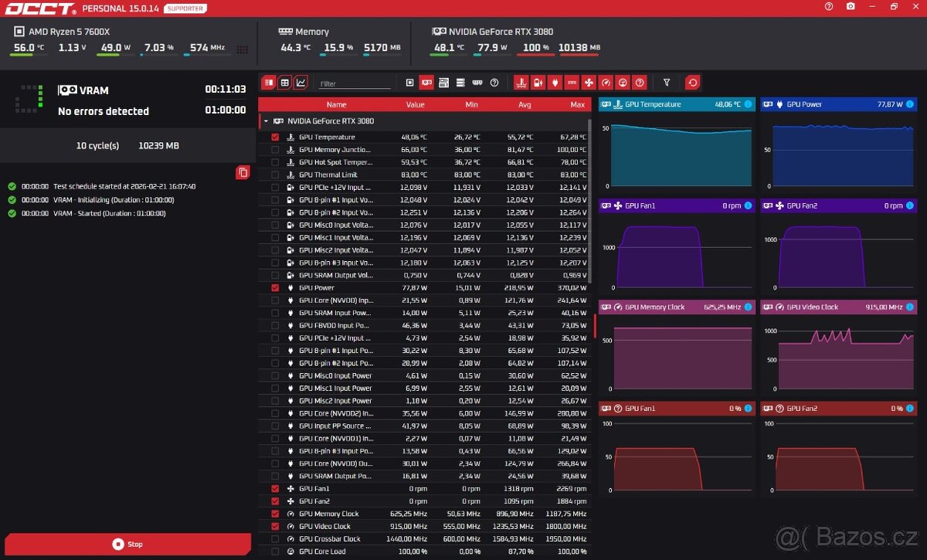Sort sensors by the Avg column header
The image size is (927, 560).
pyautogui.click(x=525, y=105)
